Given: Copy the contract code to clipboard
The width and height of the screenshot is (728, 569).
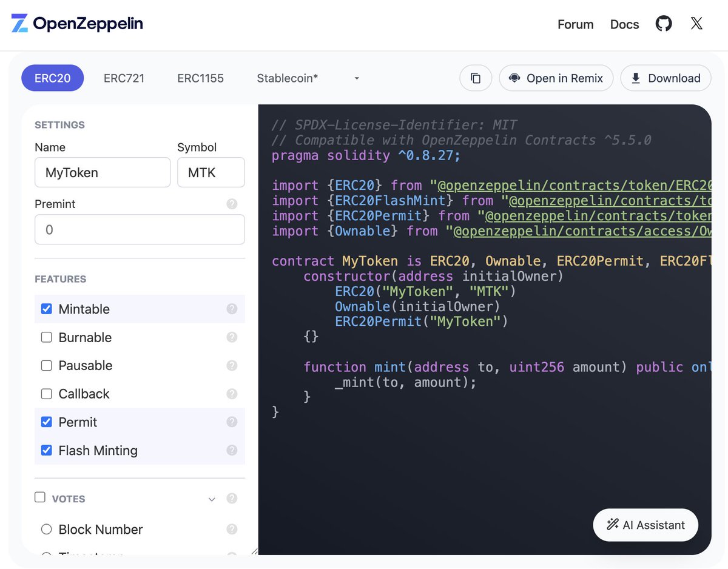Looking at the screenshot, I should click(x=476, y=78).
